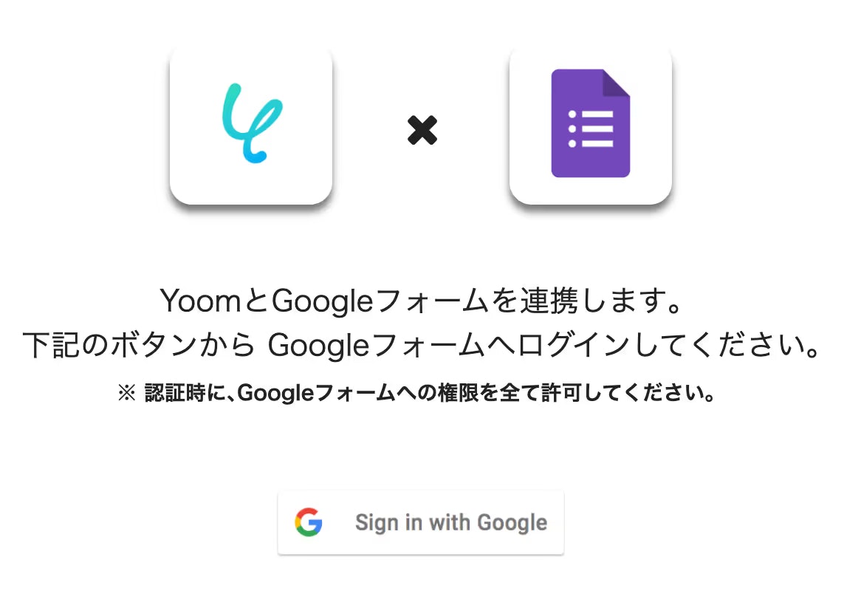Click the bold '認証時に' permission note
861x616 pixels.
(x=417, y=393)
